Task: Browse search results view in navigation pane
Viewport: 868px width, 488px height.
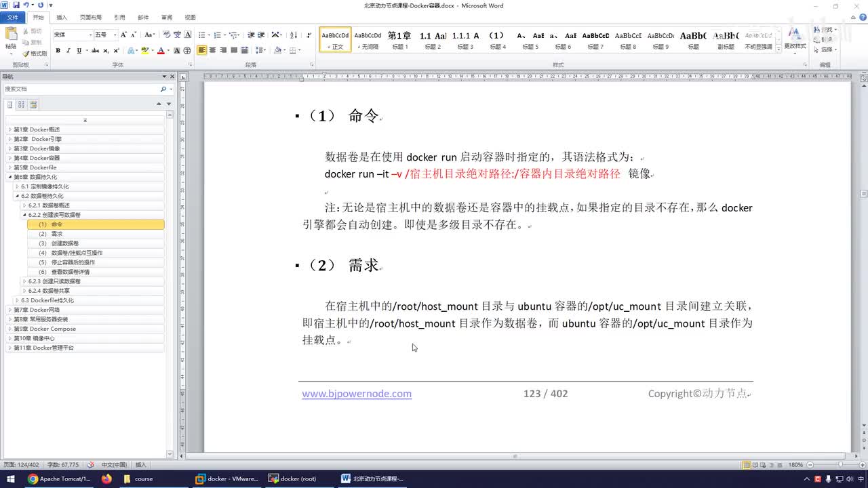Action: (x=33, y=104)
